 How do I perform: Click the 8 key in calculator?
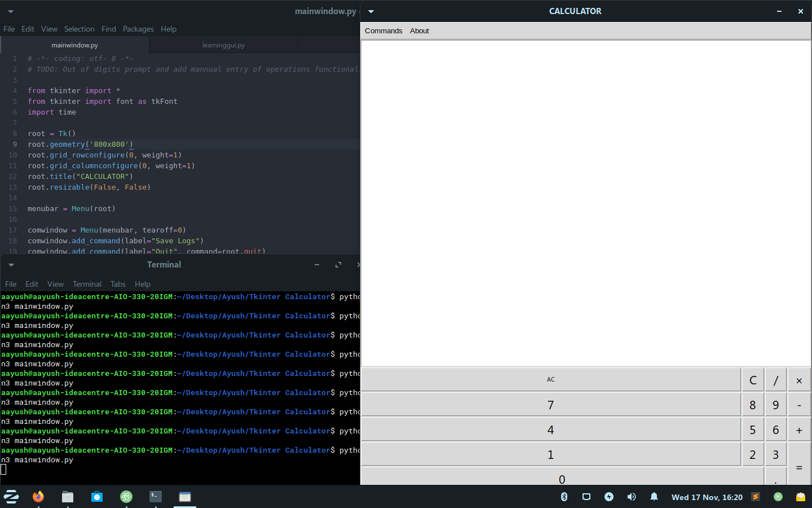pyautogui.click(x=753, y=405)
